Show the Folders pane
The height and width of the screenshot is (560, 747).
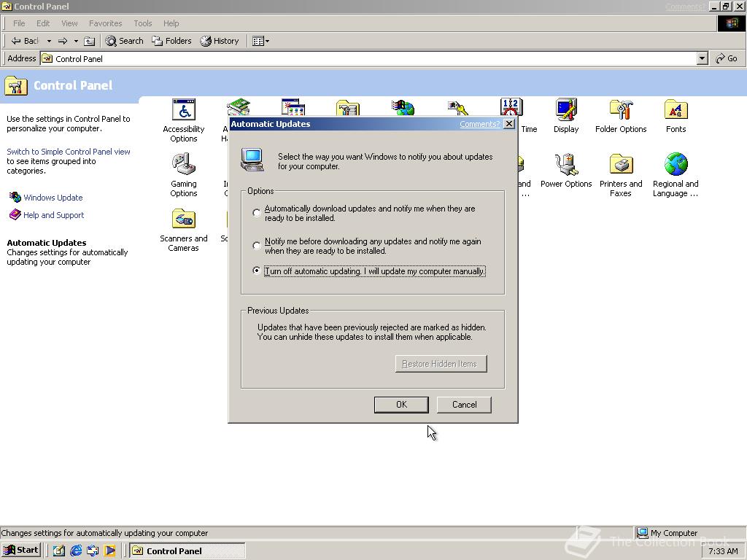click(171, 41)
